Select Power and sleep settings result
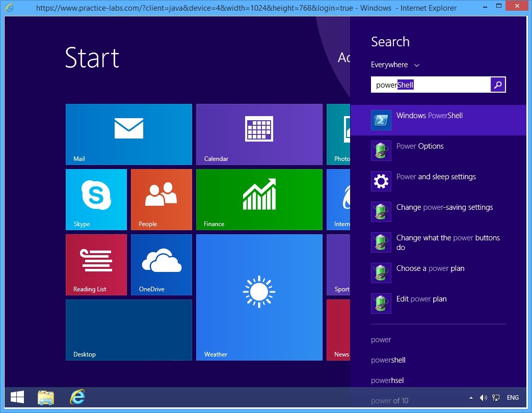This screenshot has height=413, width=532. pos(436,177)
